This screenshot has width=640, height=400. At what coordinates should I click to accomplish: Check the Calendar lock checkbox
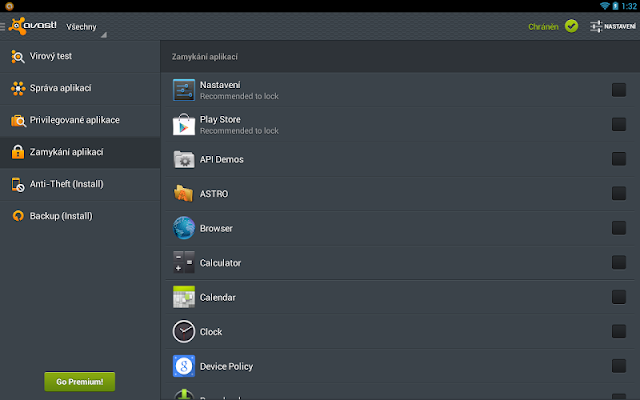619,297
